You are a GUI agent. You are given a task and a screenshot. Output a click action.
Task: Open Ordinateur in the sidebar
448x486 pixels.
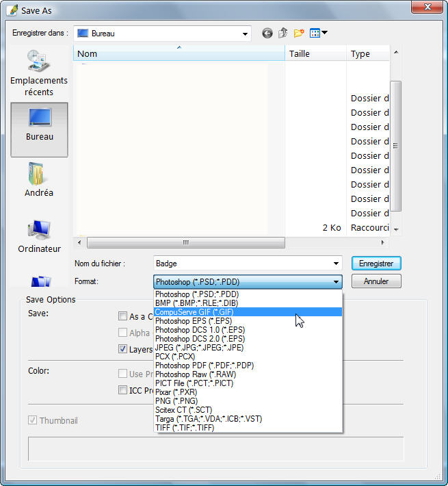click(39, 236)
